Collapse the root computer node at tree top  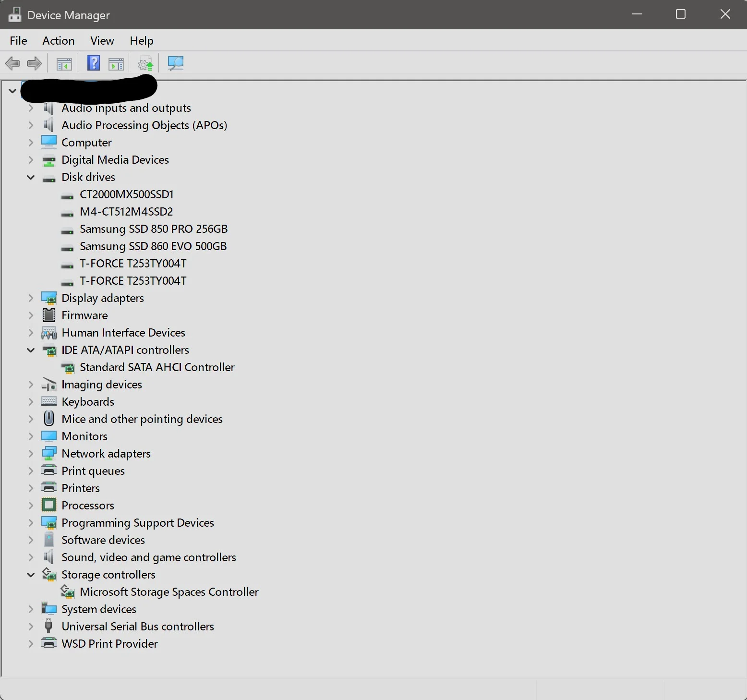[x=12, y=91]
